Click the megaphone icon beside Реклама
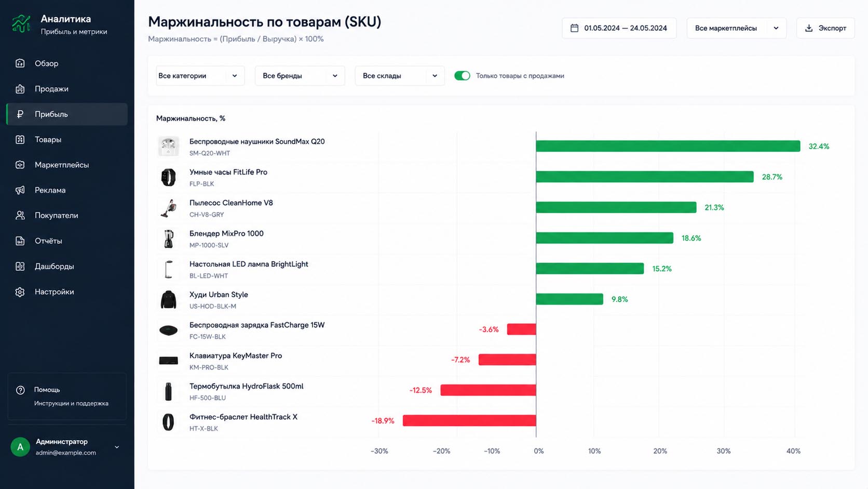 20,190
